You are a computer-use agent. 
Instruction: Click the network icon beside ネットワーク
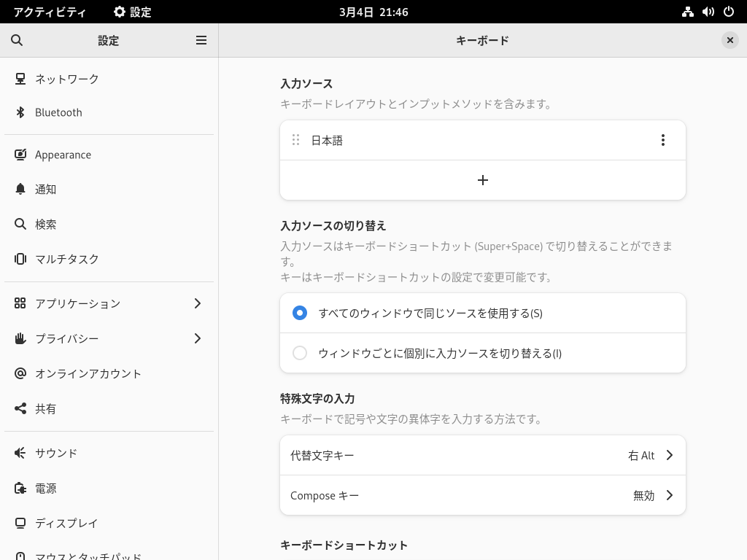pos(20,79)
